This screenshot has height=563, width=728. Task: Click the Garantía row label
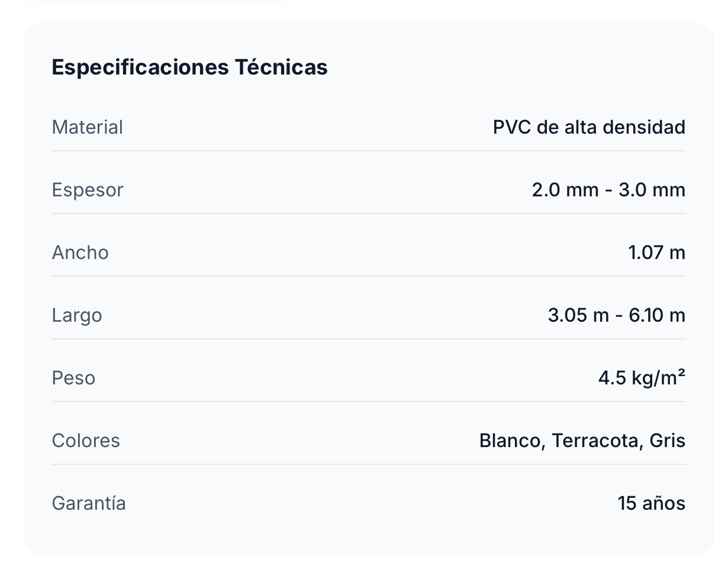pos(89,503)
